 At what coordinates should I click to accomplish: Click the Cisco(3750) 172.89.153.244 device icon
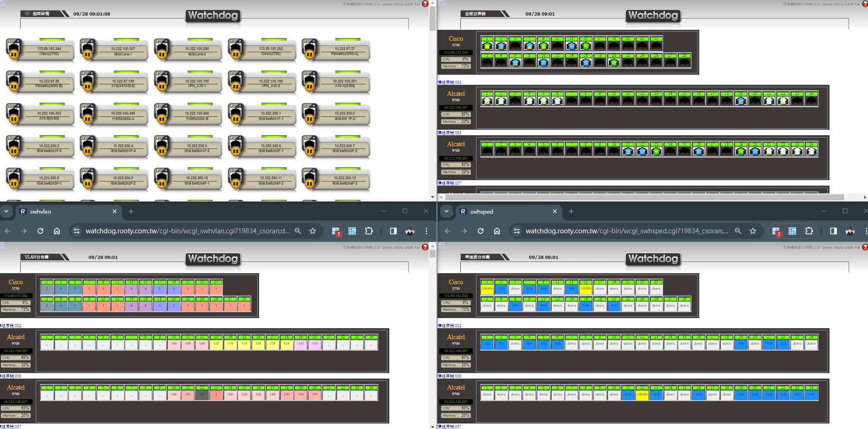14,49
